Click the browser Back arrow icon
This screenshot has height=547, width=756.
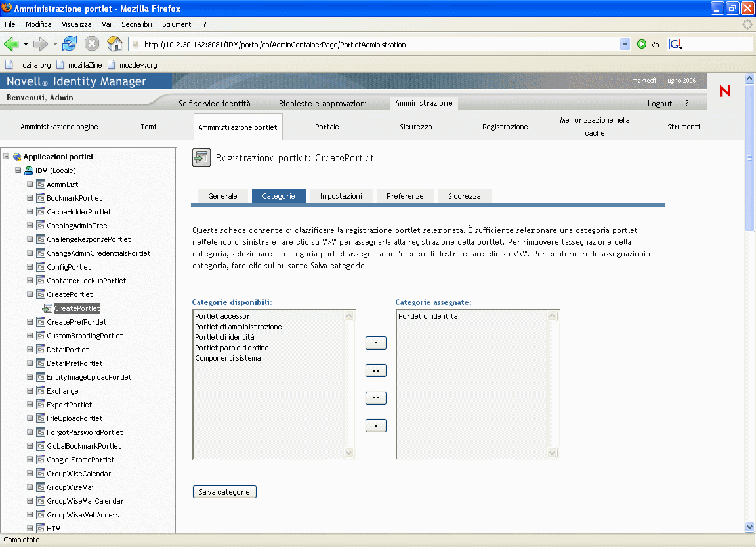point(11,44)
